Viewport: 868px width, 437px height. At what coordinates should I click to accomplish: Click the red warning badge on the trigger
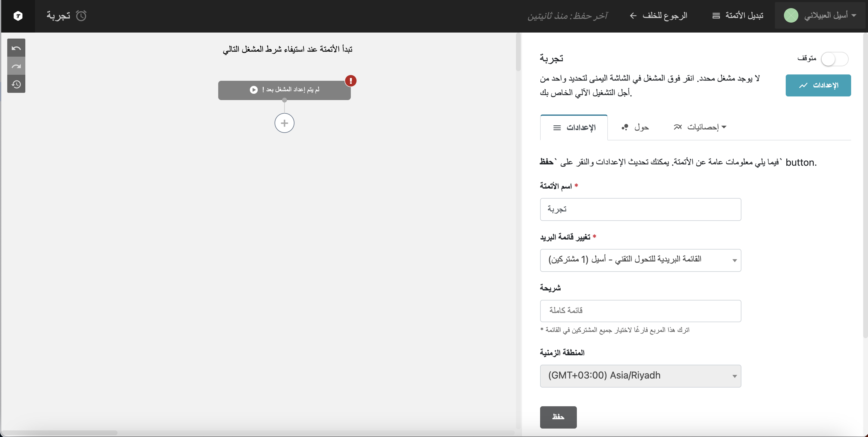(351, 81)
